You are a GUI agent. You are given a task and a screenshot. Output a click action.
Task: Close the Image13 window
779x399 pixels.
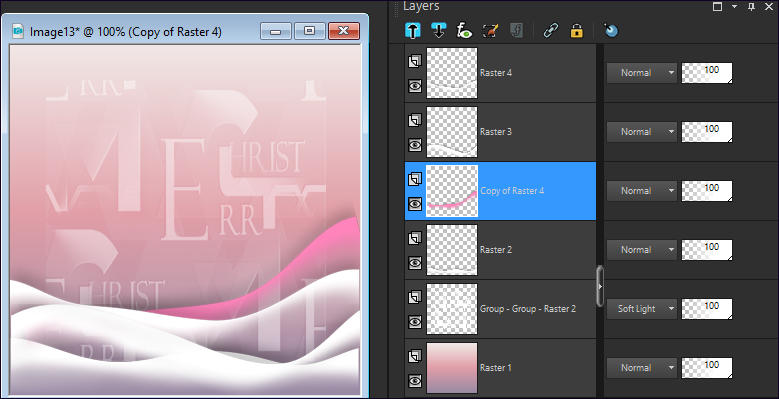[x=344, y=31]
